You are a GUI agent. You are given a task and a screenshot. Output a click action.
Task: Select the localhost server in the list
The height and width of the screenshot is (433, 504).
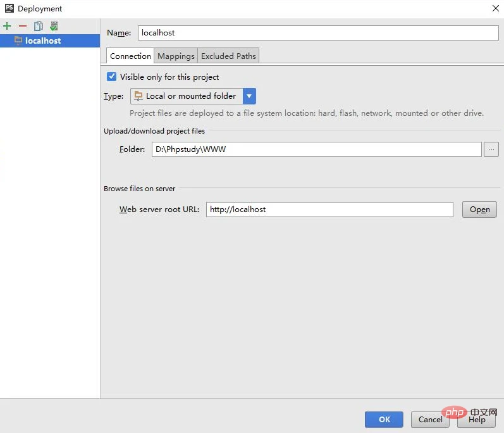pos(43,41)
